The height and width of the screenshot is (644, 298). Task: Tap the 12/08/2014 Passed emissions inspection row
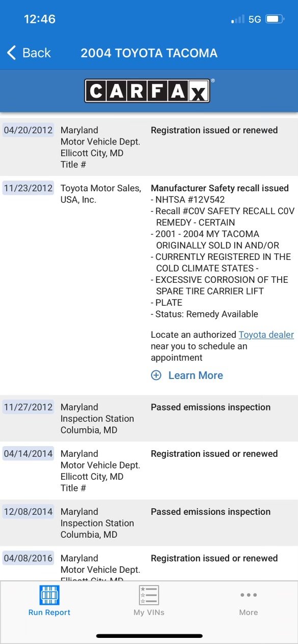[x=149, y=523]
